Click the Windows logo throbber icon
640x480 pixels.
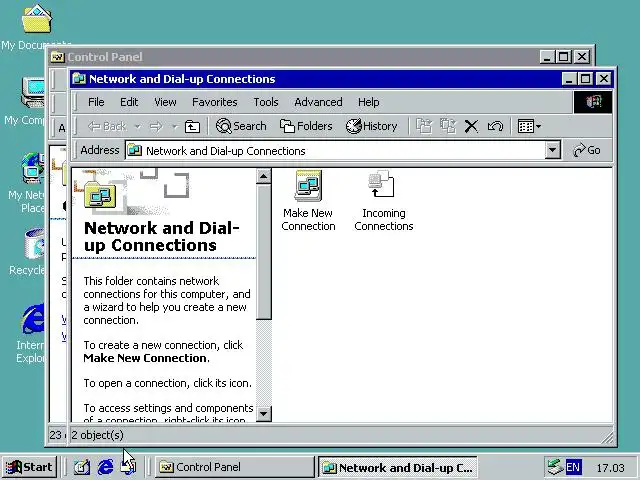point(593,102)
